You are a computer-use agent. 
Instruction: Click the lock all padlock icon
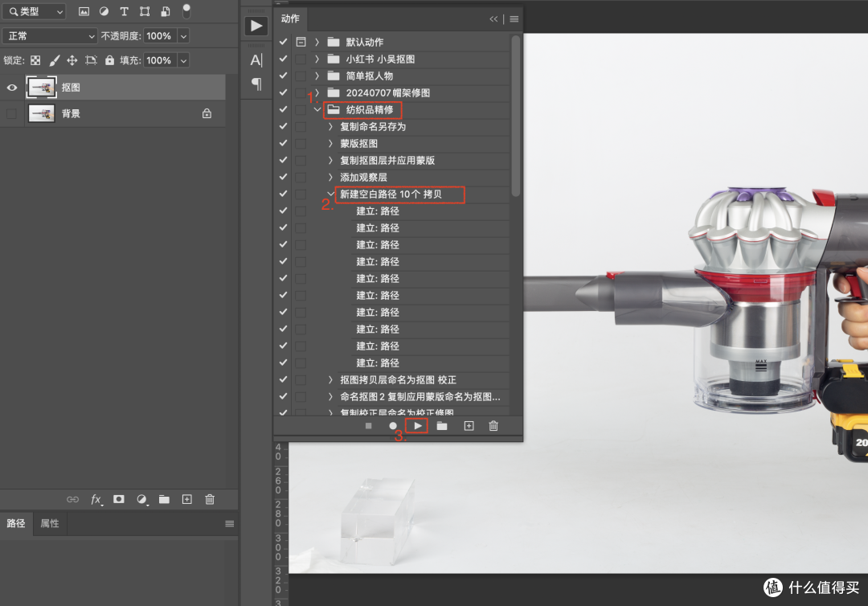point(109,60)
